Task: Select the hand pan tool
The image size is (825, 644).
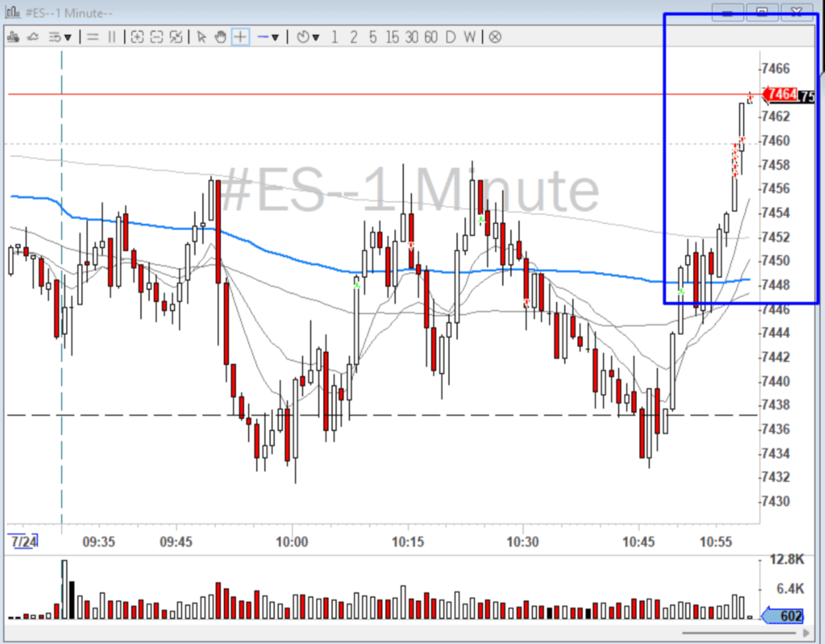Action: click(x=220, y=37)
